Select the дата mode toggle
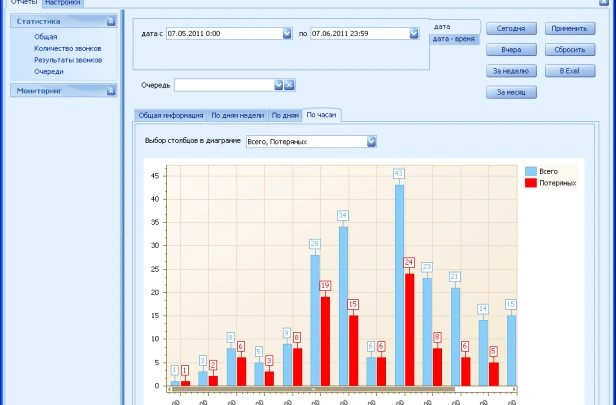 tap(442, 25)
